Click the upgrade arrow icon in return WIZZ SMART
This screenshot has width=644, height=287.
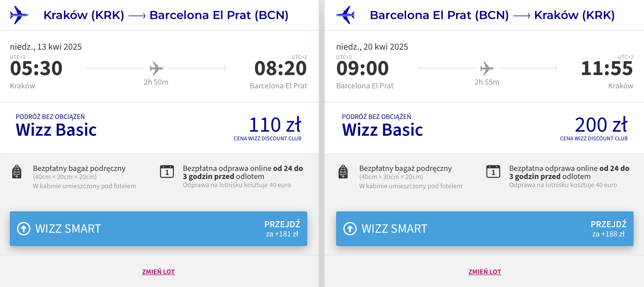point(350,229)
